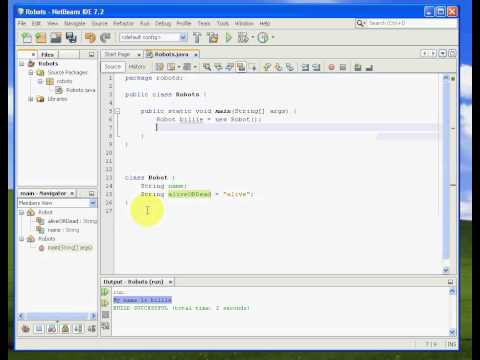Click the Navigator horizontal scrollbar
The height and width of the screenshot is (360, 480).
(57, 316)
